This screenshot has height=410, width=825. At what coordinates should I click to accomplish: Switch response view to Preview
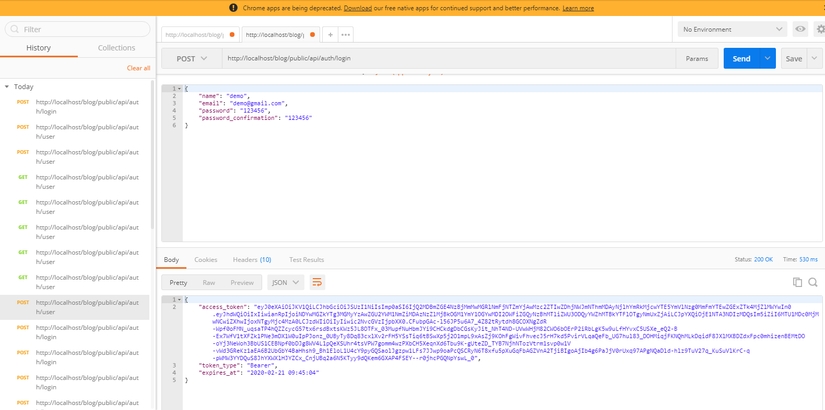[242, 283]
